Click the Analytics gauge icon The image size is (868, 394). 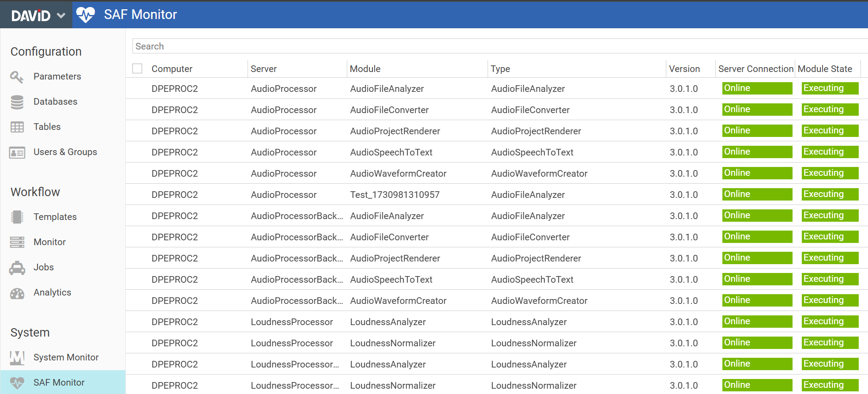pyautogui.click(x=17, y=293)
